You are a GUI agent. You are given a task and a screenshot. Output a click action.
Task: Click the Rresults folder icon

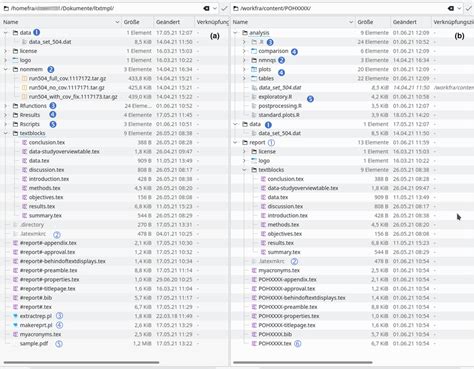click(15, 115)
